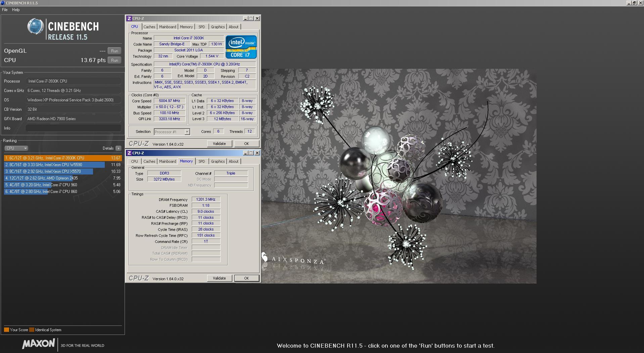Image resolution: width=644 pixels, height=353 pixels.
Task: Select ranking row Intel Core i7 CPU 860
Action: [62, 192]
